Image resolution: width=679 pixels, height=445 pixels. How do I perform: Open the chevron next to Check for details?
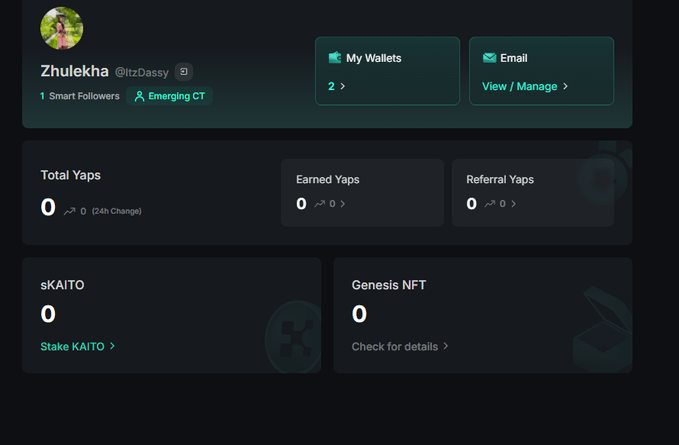[x=446, y=346]
